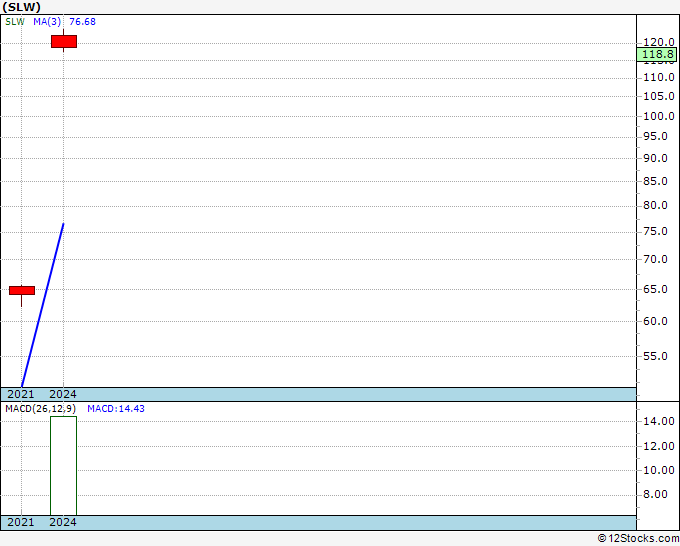
Task: Click the 120.0 price axis label
Action: (659, 42)
